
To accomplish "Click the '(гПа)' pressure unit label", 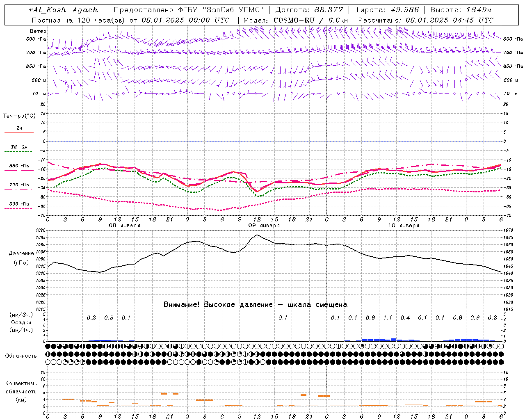I will pyautogui.click(x=21, y=263).
